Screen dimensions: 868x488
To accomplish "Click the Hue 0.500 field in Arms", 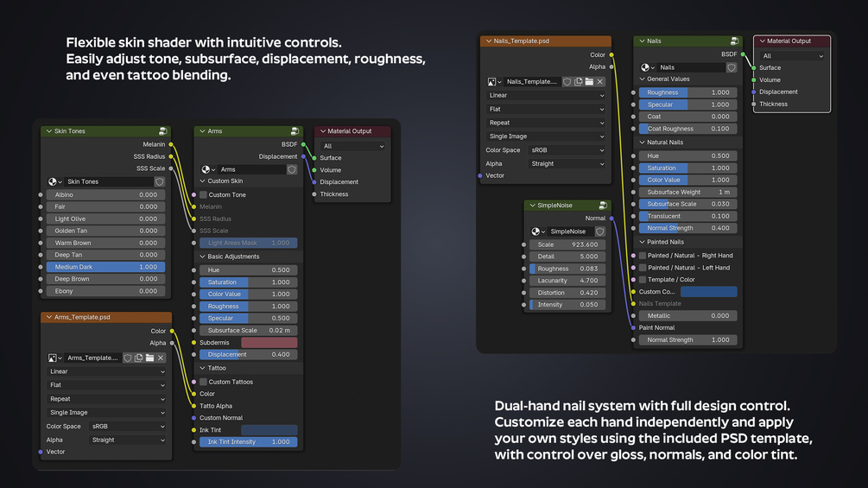I will 249,270.
